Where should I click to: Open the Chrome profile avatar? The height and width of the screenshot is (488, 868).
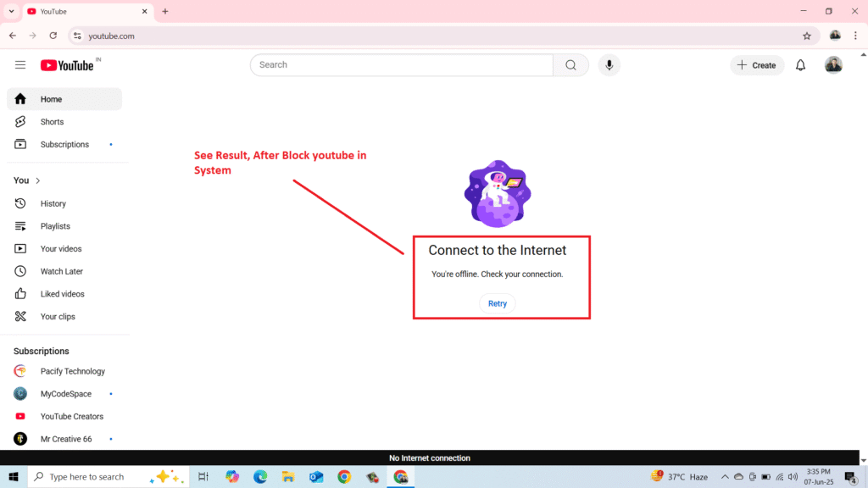[x=835, y=36]
